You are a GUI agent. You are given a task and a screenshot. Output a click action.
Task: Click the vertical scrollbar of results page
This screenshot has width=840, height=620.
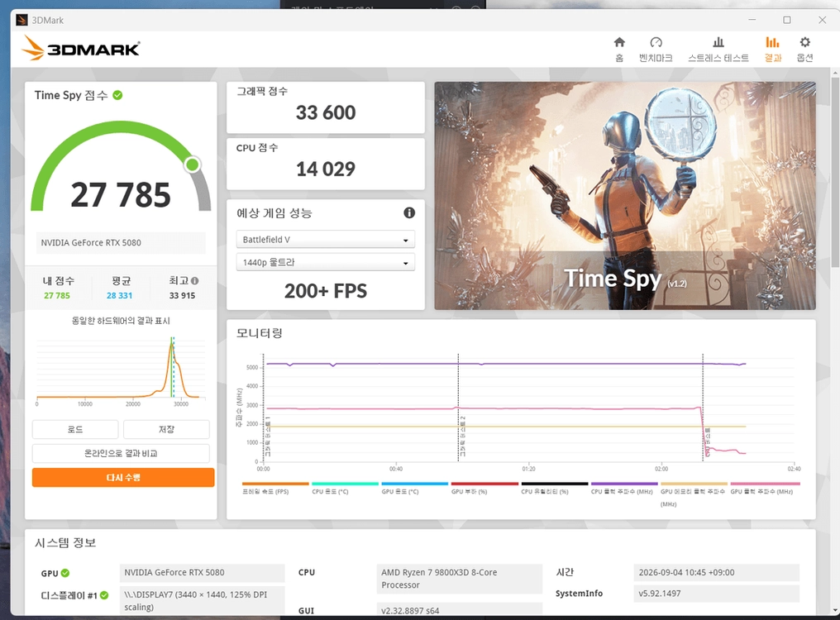835,171
